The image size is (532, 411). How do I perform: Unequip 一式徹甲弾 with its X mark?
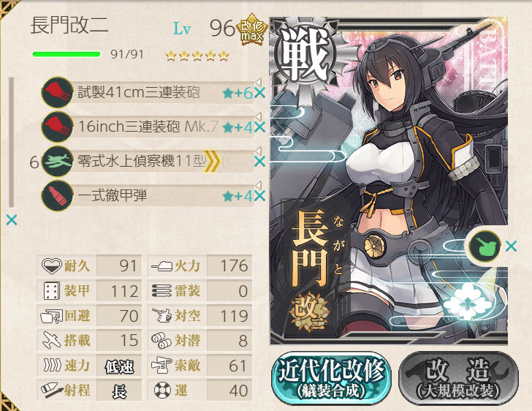pos(259,196)
